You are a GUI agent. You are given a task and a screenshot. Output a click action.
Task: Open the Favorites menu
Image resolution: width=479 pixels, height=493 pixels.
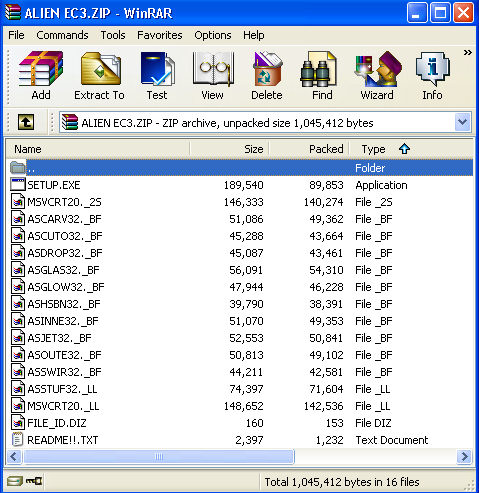tap(160, 35)
